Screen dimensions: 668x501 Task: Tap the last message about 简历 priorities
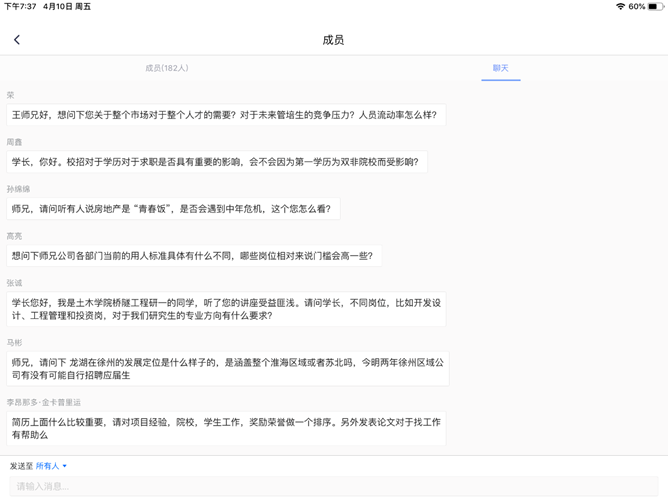226,429
